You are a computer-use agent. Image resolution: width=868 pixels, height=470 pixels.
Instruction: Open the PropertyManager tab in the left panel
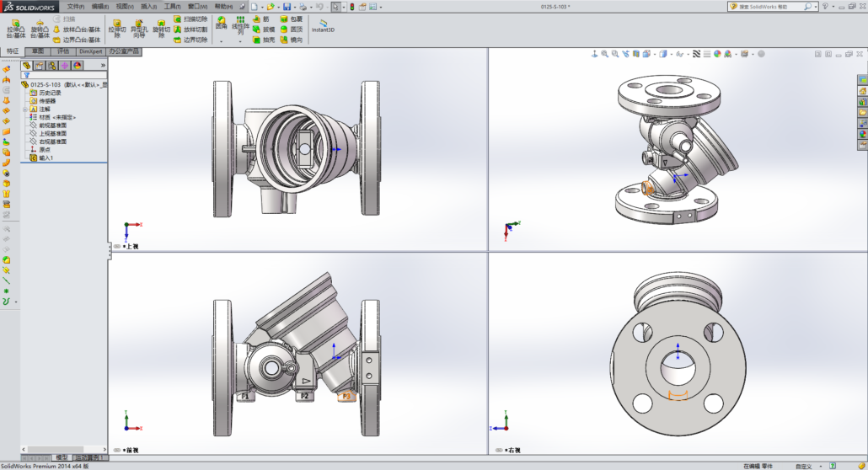pos(39,65)
